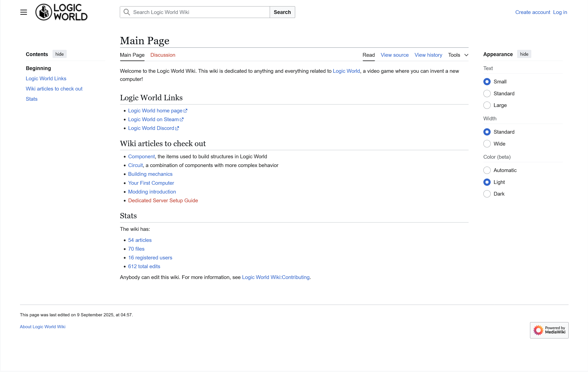
Task: Select Dark color mode
Action: coord(487,194)
